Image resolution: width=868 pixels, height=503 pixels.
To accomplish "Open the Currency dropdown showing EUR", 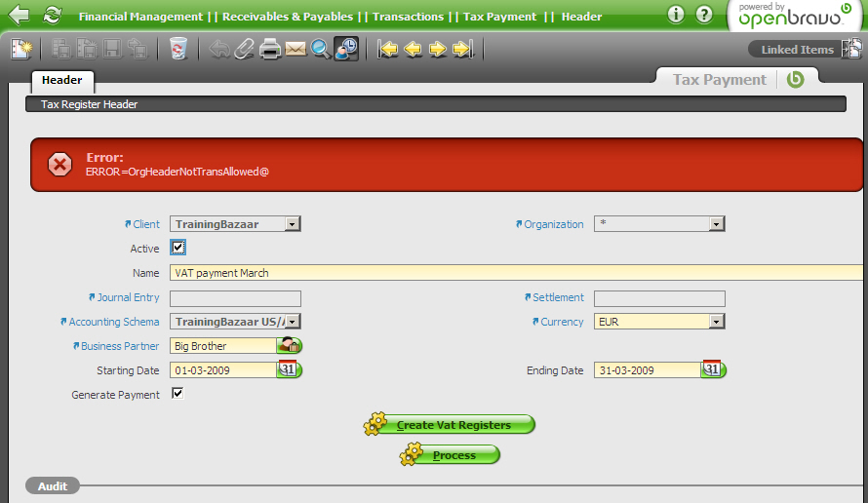I will click(x=716, y=322).
